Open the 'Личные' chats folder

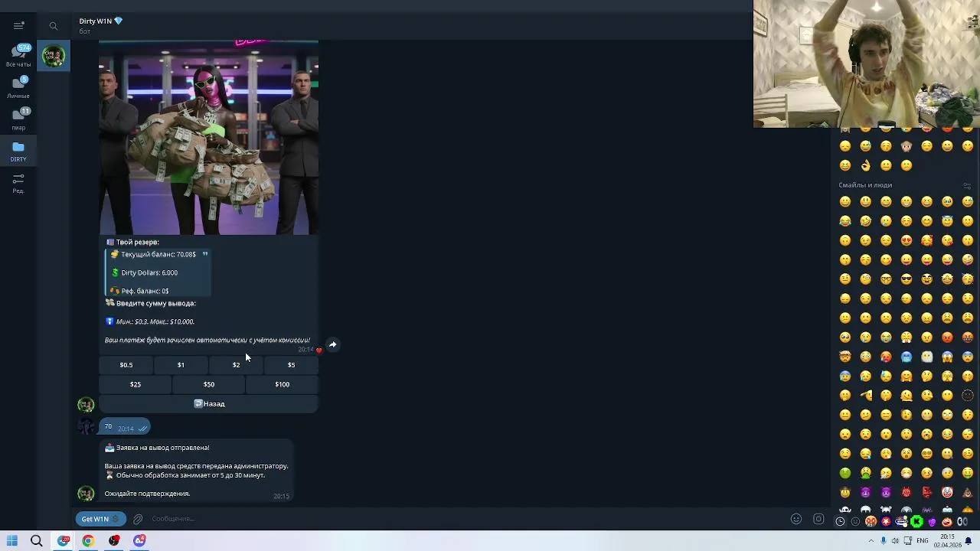[18, 86]
